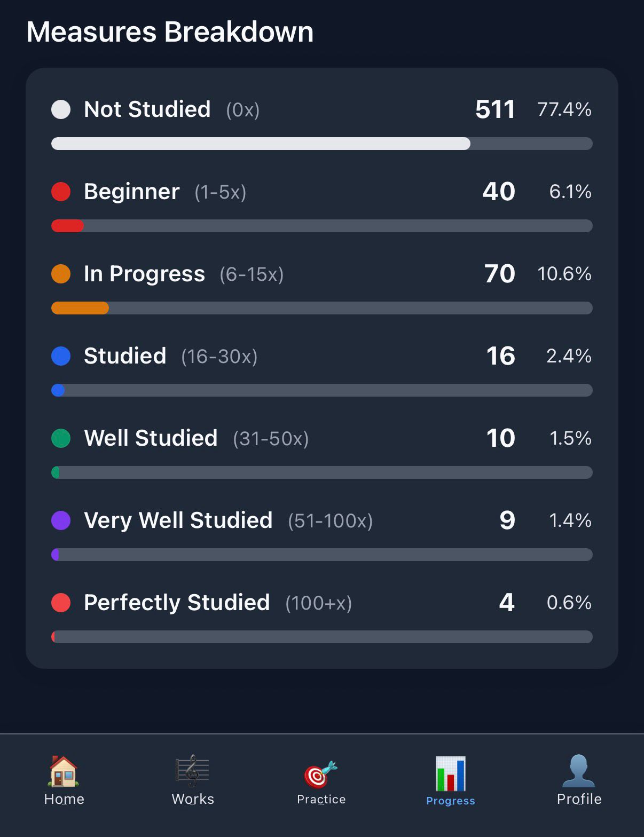The image size is (644, 837).
Task: Click the Not Studied progress bar
Action: tap(321, 144)
